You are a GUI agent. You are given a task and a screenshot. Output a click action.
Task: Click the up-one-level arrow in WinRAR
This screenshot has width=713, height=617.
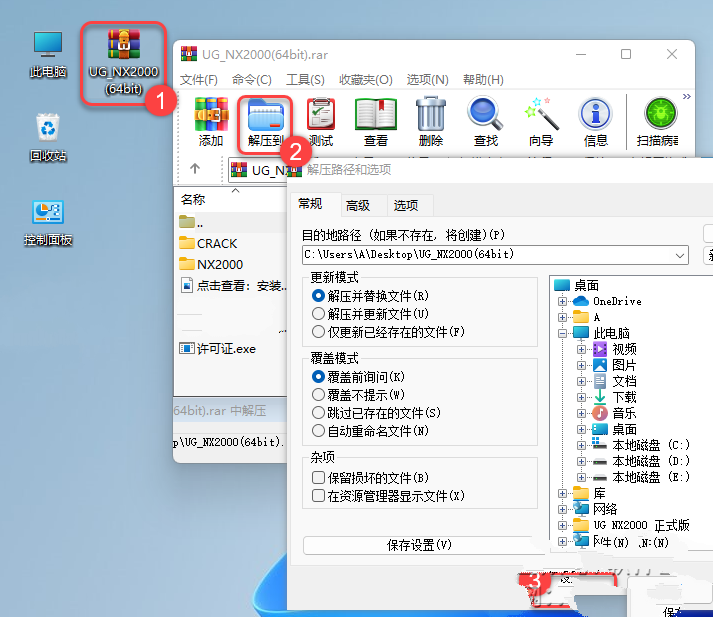pos(195,169)
